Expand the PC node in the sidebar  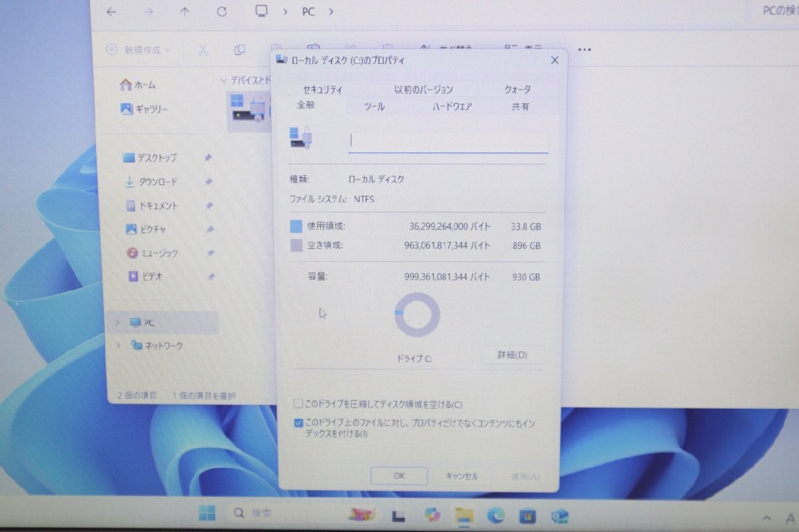[x=118, y=323]
